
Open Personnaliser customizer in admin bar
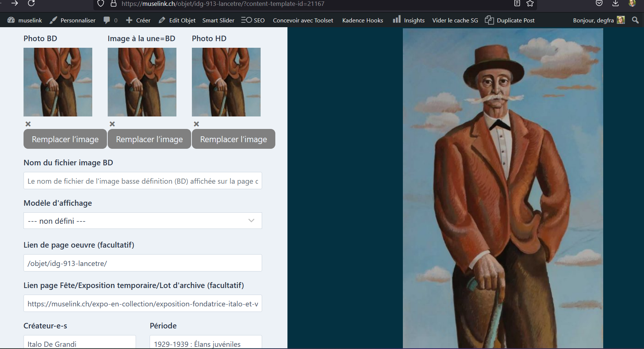pyautogui.click(x=73, y=20)
